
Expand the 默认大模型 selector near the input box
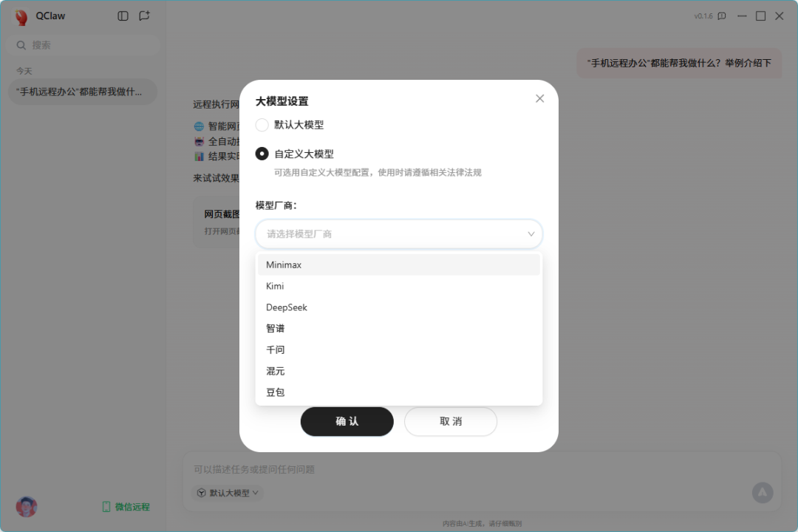tap(228, 493)
